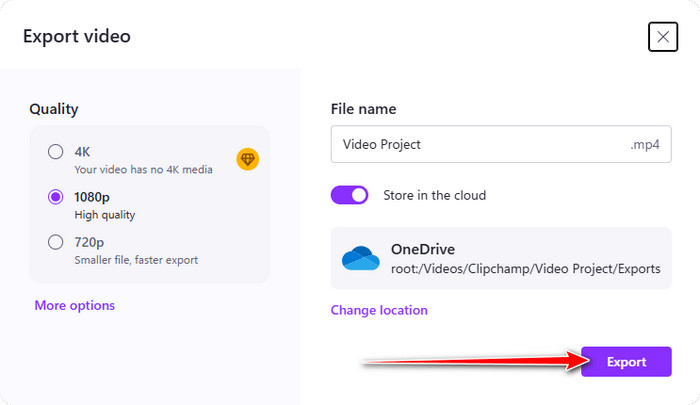The width and height of the screenshot is (700, 405).
Task: Click the 'Smaller file, faster export' text
Action: (136, 260)
